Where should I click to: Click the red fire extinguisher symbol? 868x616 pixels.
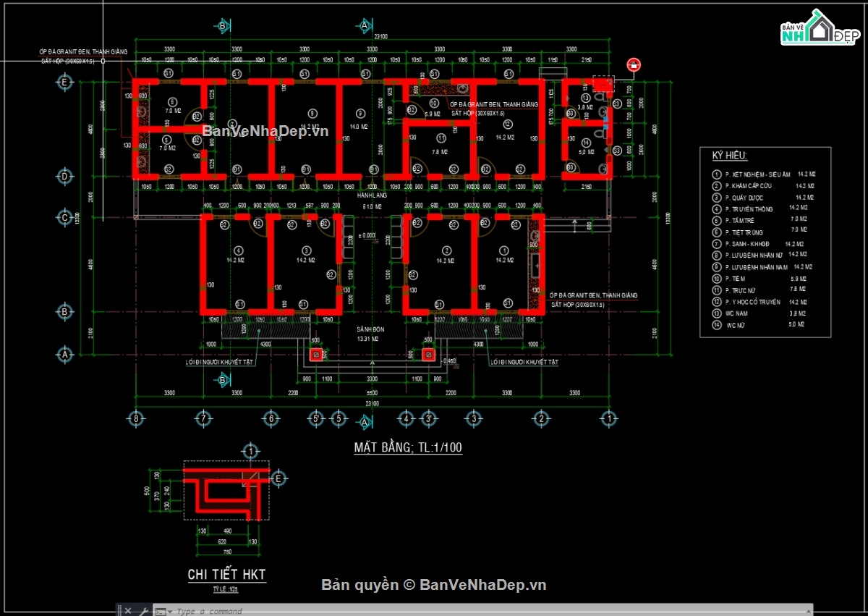click(634, 64)
